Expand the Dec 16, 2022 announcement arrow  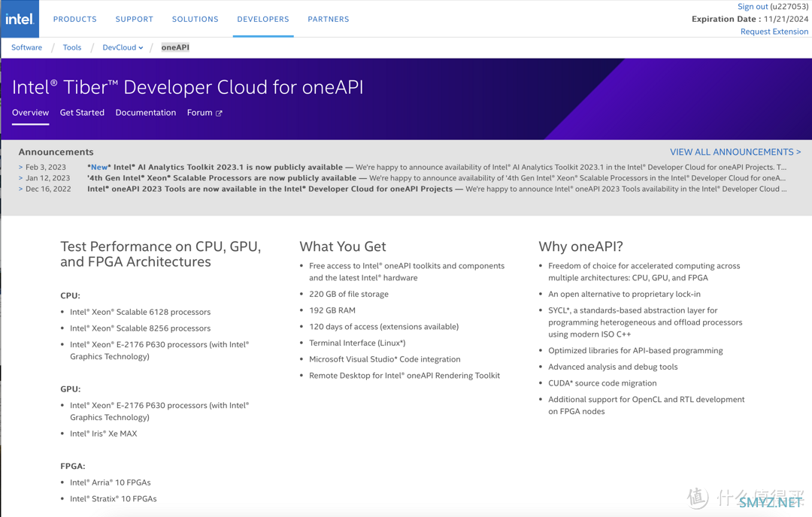[21, 189]
